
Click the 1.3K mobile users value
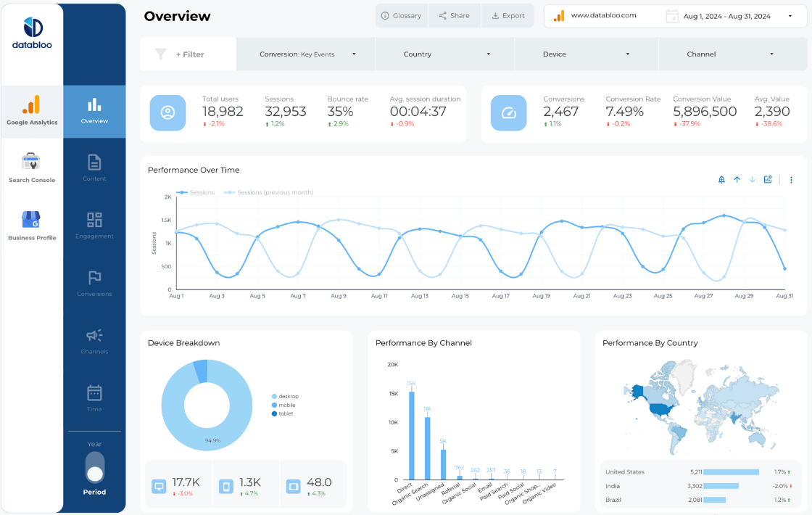[250, 482]
